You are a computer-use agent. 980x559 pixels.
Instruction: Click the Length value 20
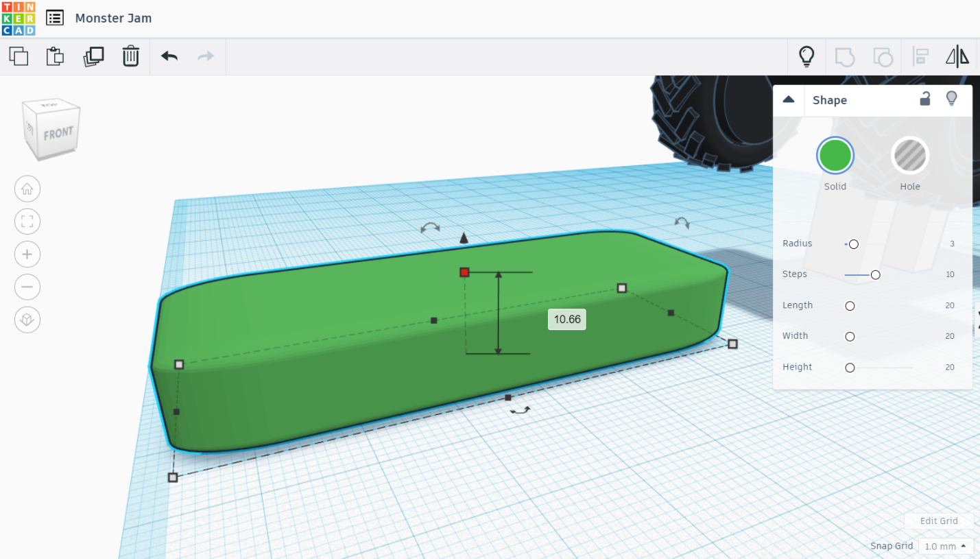pyautogui.click(x=950, y=305)
